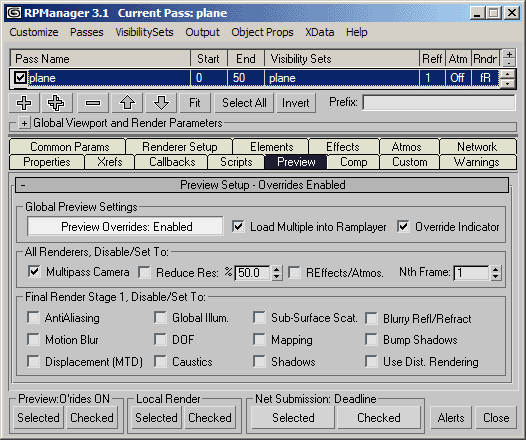Open the VisibilitySets menu

click(x=144, y=32)
